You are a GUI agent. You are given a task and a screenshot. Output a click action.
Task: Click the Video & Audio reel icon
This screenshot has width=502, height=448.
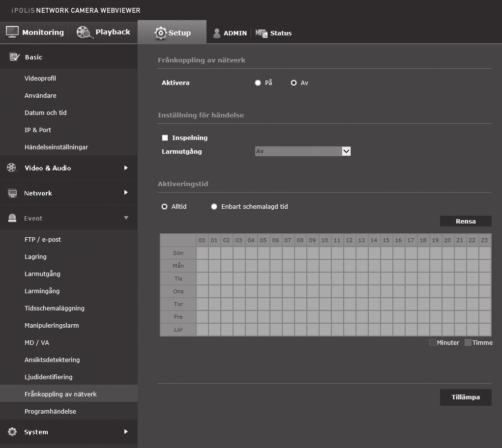(11, 168)
